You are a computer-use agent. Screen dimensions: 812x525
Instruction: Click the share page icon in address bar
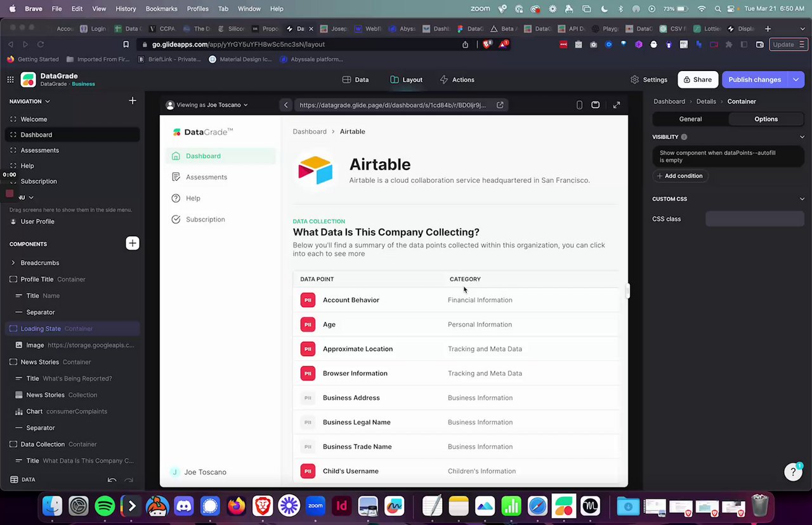click(466, 44)
